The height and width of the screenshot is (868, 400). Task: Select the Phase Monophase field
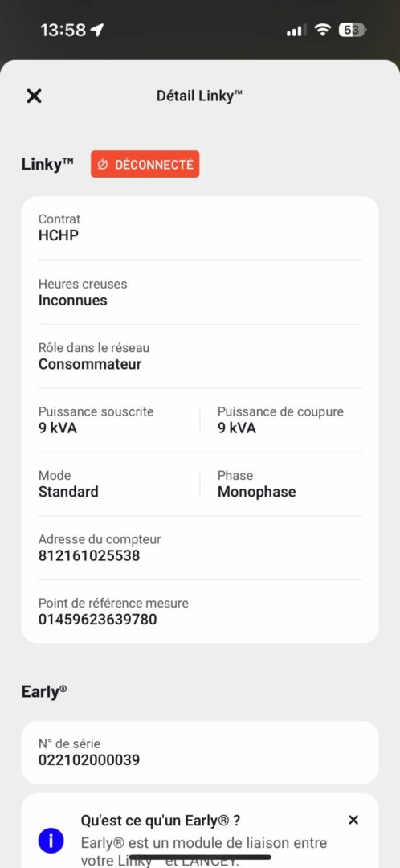click(x=289, y=484)
